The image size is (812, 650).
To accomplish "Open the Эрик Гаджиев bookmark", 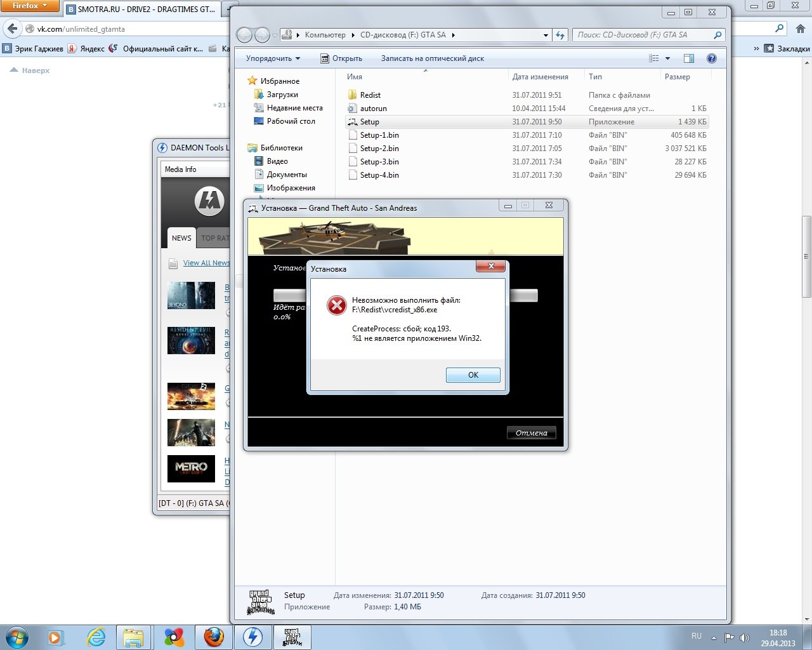I will click(x=33, y=49).
